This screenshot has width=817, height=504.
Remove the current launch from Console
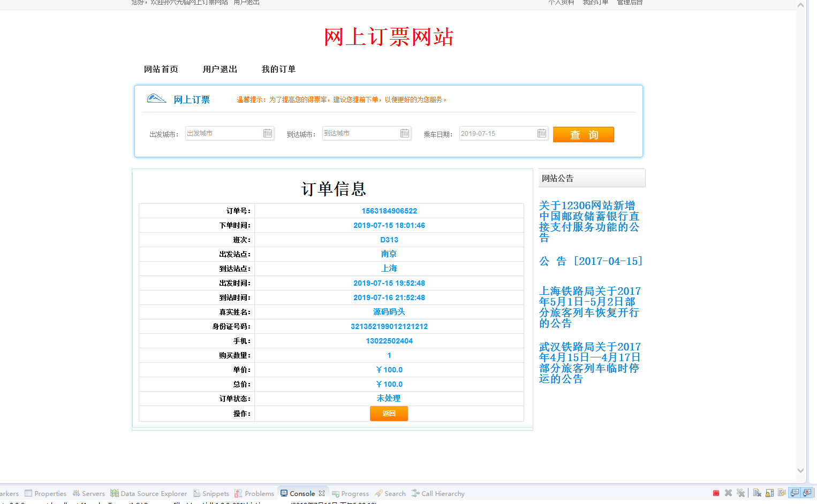click(728, 493)
